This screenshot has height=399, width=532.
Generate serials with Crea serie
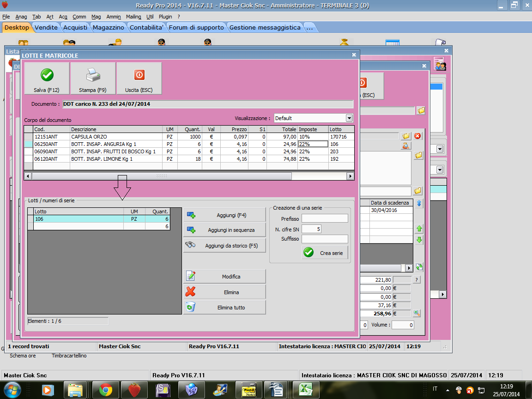[x=325, y=253]
